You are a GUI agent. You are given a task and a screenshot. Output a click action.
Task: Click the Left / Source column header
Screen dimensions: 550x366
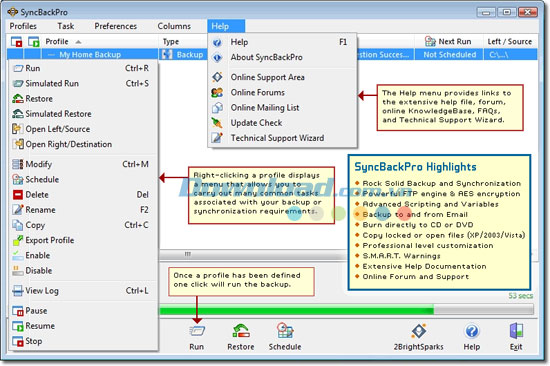click(510, 41)
